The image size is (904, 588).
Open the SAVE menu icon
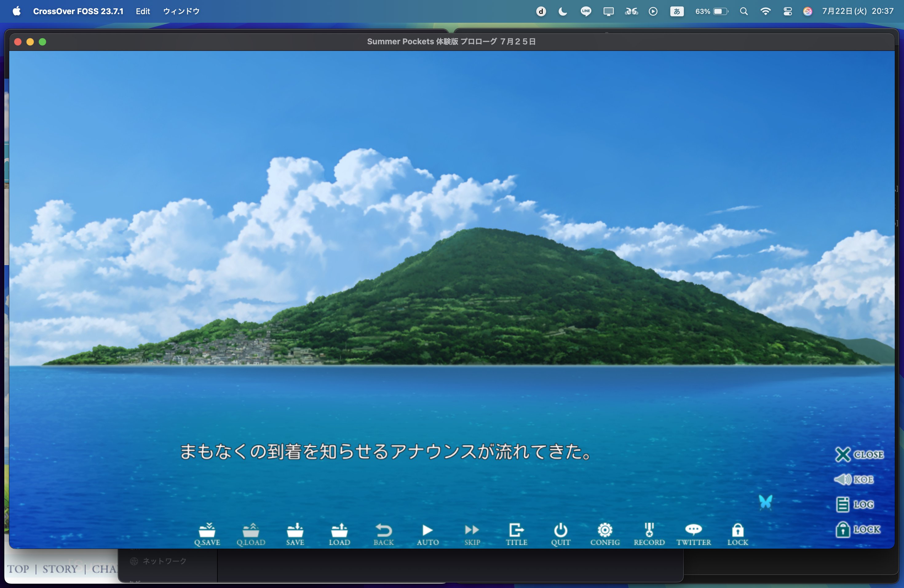click(x=295, y=534)
